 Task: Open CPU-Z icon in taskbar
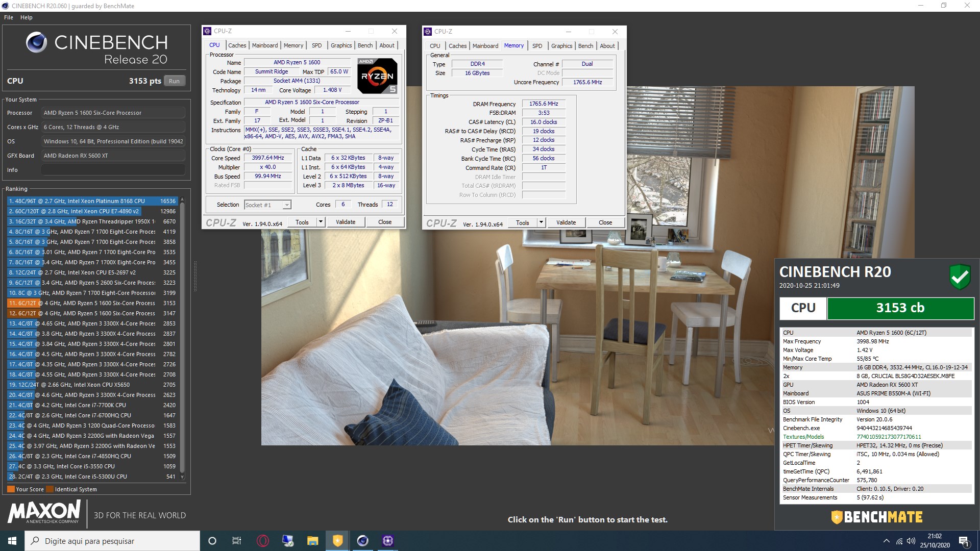[x=387, y=541]
